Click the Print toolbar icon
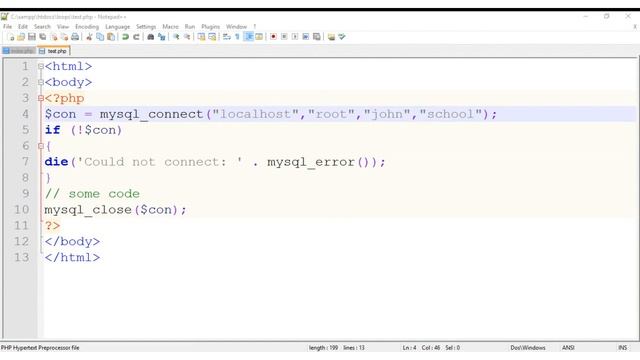The width and height of the screenshot is (640, 360). (x=75, y=37)
